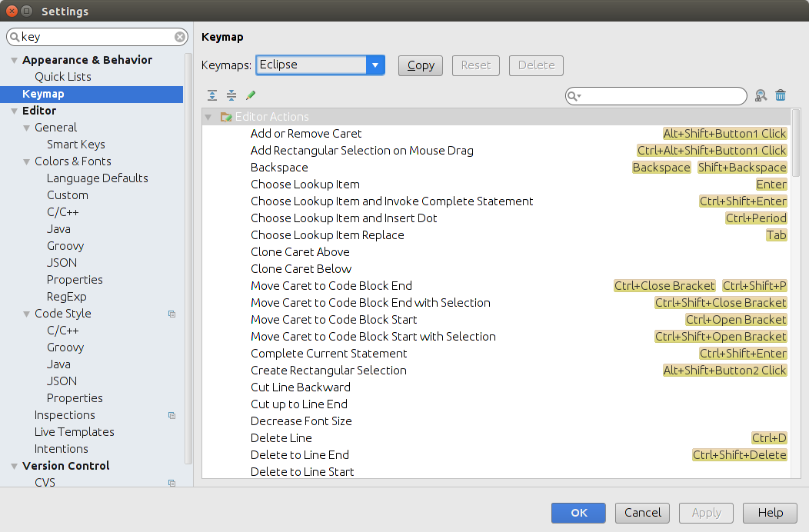Select Groovy under Code Style
809x532 pixels.
point(65,347)
